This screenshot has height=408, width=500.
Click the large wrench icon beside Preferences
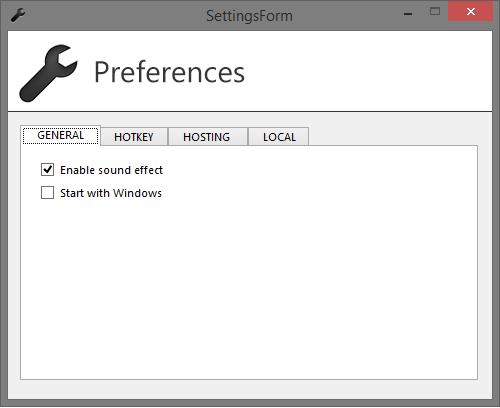coord(48,73)
